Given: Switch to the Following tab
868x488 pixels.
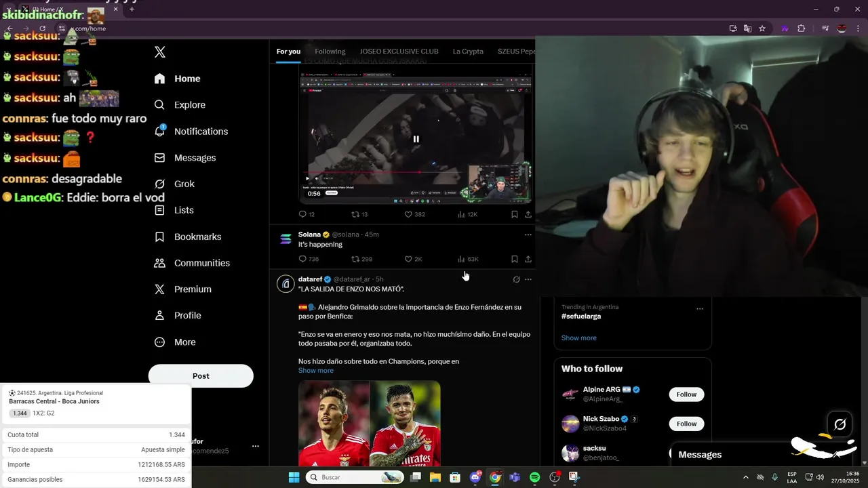Looking at the screenshot, I should click(x=330, y=52).
